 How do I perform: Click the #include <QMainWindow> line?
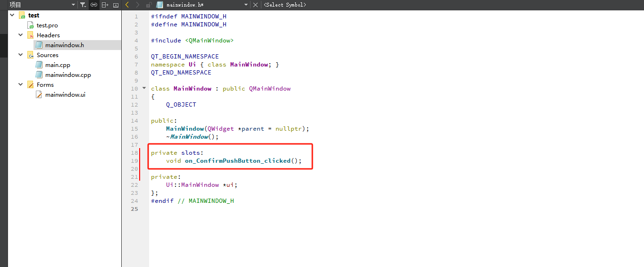(x=192, y=41)
